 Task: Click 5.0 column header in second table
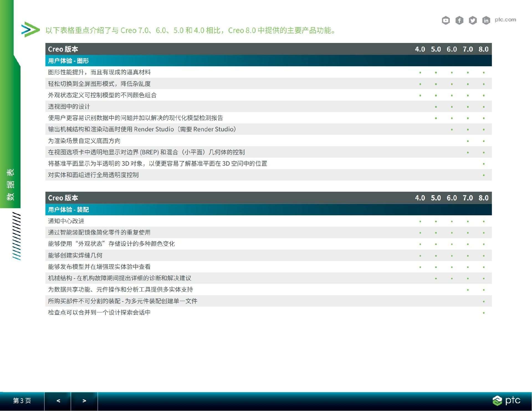[x=436, y=198]
